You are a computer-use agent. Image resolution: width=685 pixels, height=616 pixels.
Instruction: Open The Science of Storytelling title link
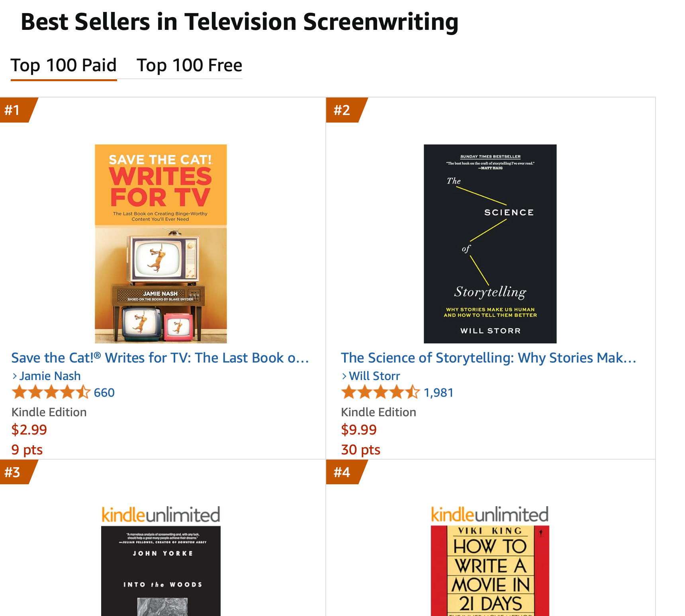coord(488,358)
